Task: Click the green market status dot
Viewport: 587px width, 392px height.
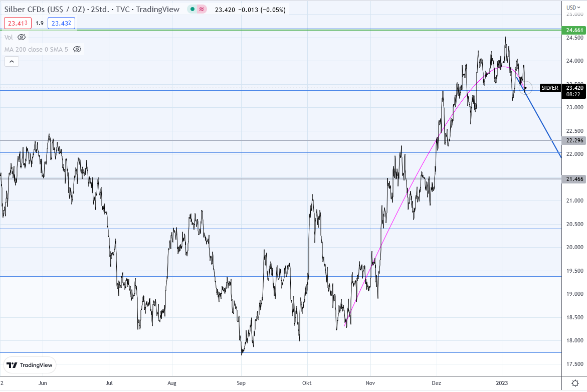Action: coord(192,10)
